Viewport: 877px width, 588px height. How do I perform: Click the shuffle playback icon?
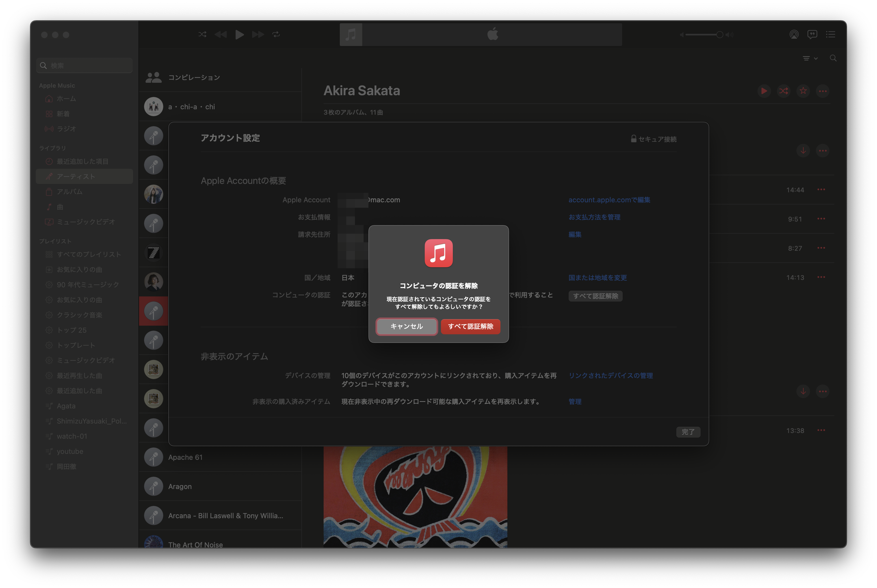point(202,35)
